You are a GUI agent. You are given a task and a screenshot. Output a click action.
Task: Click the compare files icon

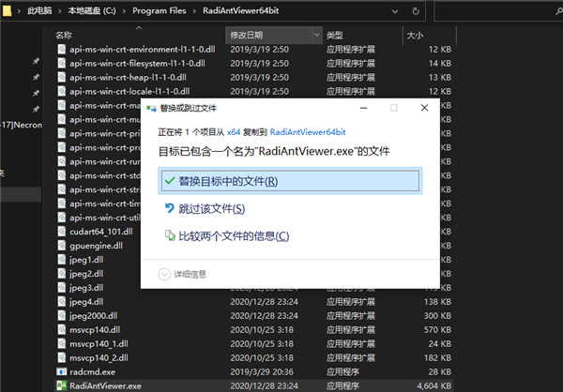170,235
